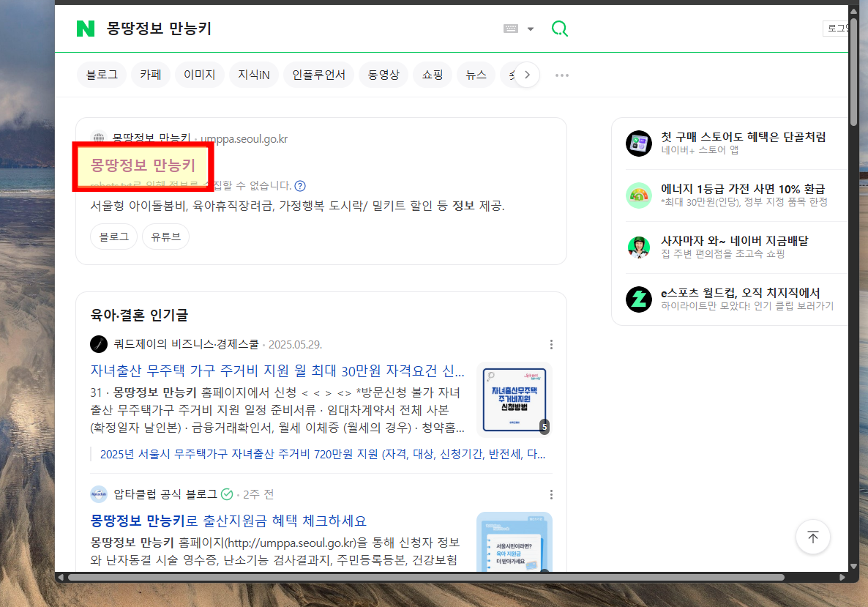Click the 네이버+ 스토어 앱 icon
The height and width of the screenshot is (607, 868).
[x=639, y=144]
